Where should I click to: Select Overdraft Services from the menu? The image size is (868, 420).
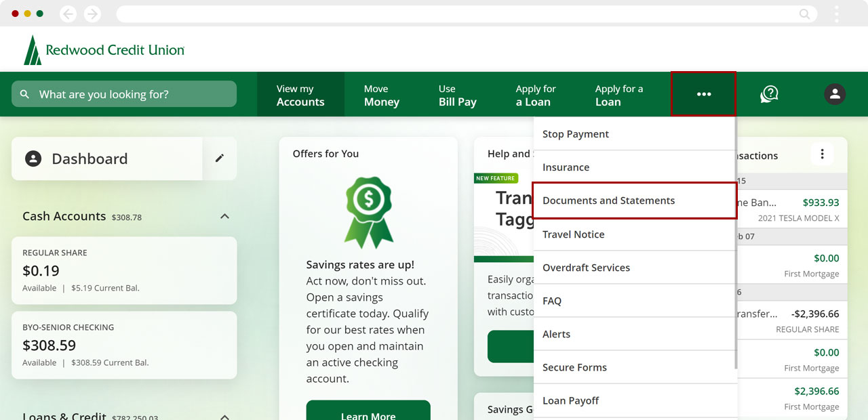point(634,268)
